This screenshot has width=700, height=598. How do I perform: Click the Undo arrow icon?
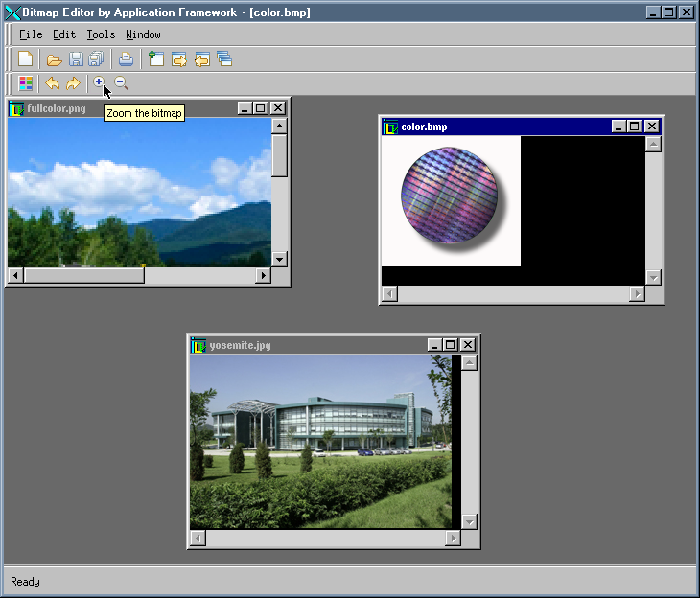[53, 84]
